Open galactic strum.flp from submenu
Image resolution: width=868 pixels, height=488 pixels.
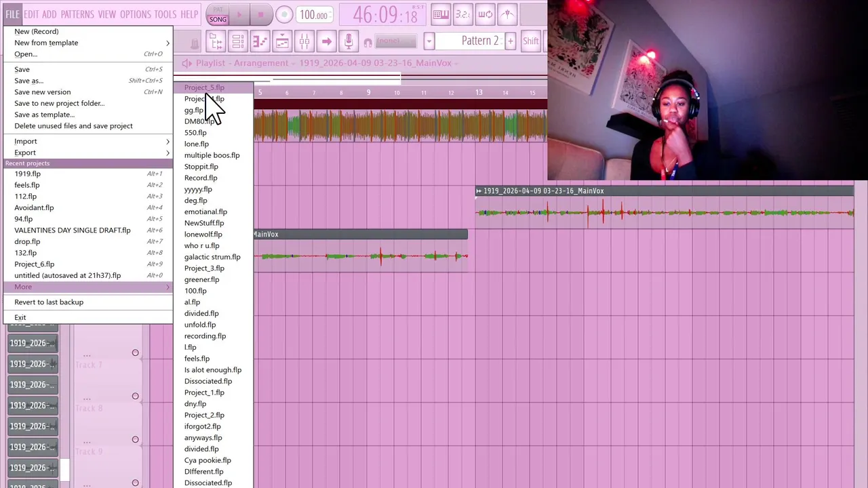tap(213, 257)
